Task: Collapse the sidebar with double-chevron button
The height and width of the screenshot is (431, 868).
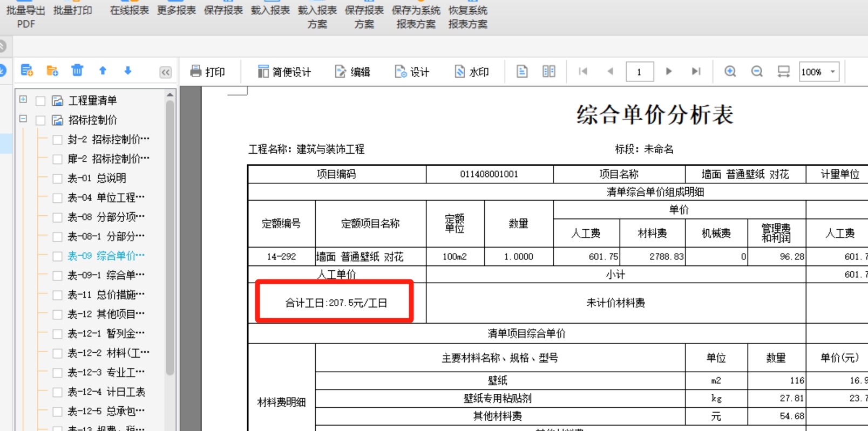Action: tap(166, 72)
